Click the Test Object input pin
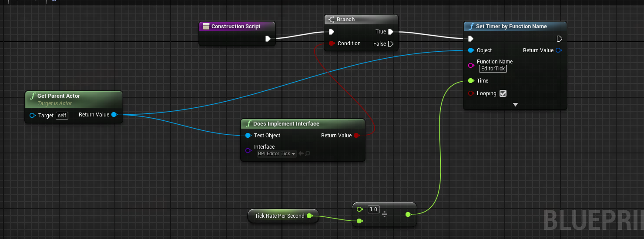644x239 pixels. [x=248, y=136]
